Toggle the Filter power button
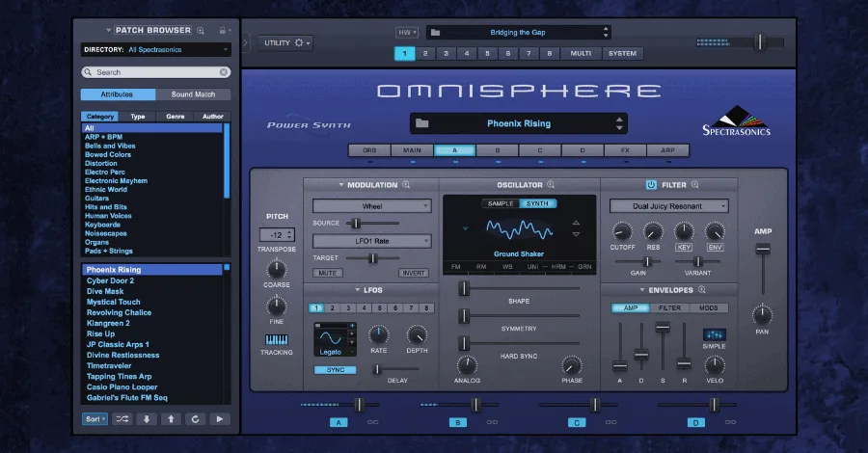The width and height of the screenshot is (868, 453). tap(651, 185)
